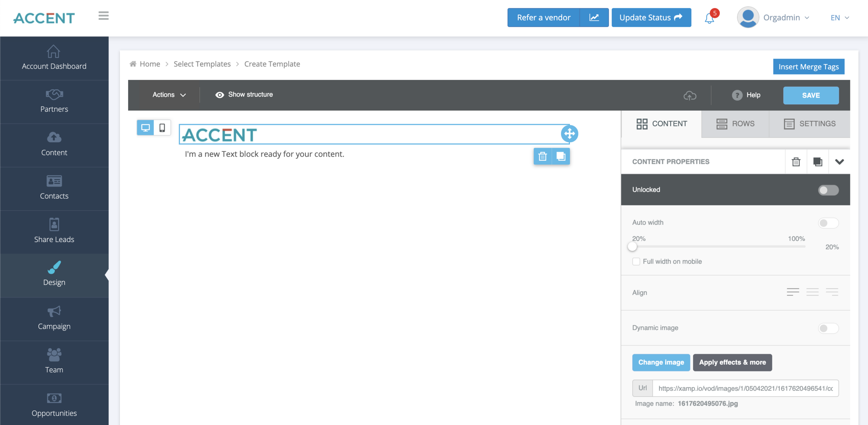Click the copy content property icon

817,161
